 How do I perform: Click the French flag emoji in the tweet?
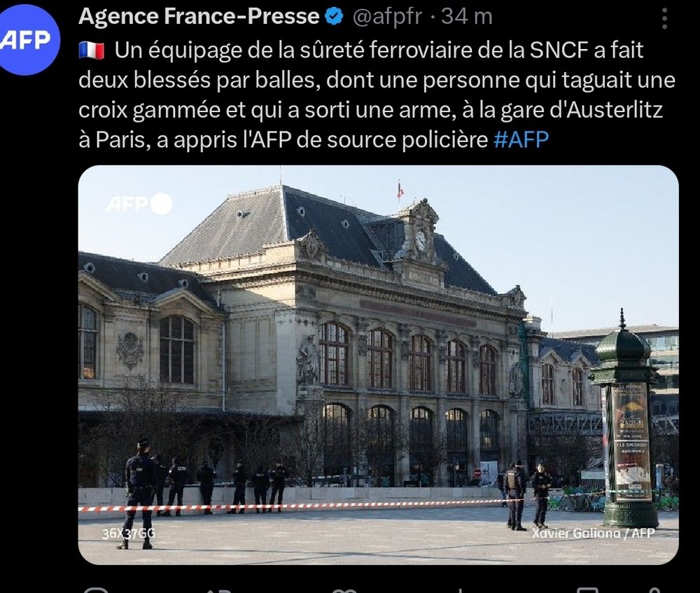pos(92,50)
